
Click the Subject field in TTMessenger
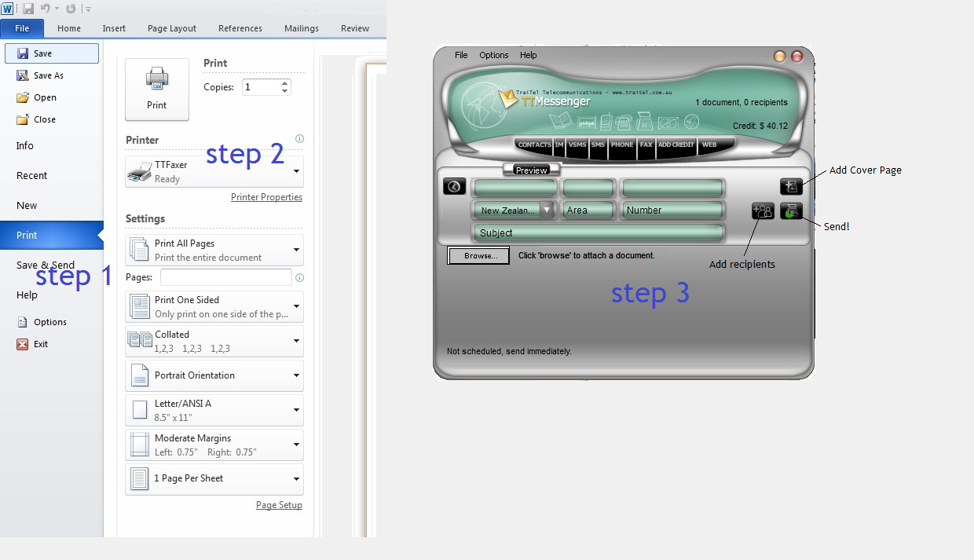click(x=598, y=232)
